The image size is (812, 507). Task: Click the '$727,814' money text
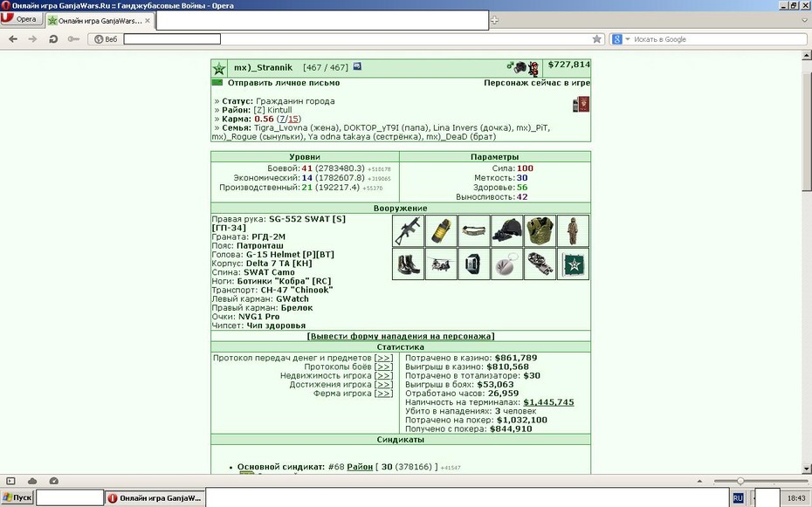coord(569,65)
